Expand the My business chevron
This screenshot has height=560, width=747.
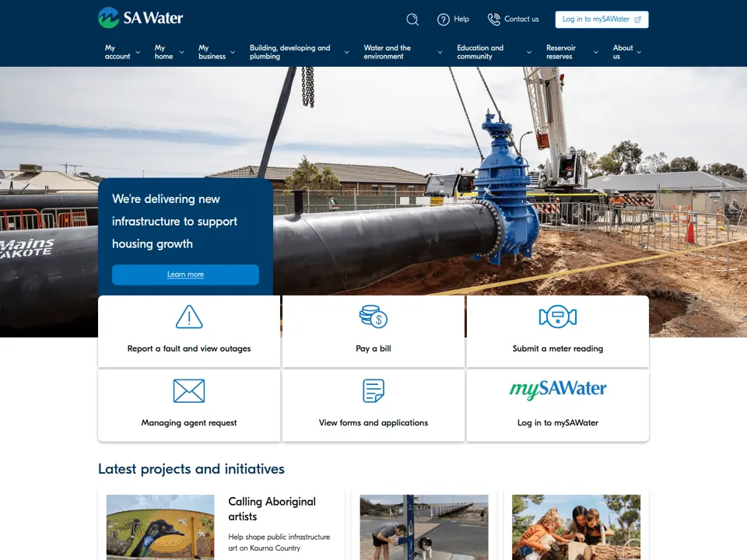[x=233, y=52]
